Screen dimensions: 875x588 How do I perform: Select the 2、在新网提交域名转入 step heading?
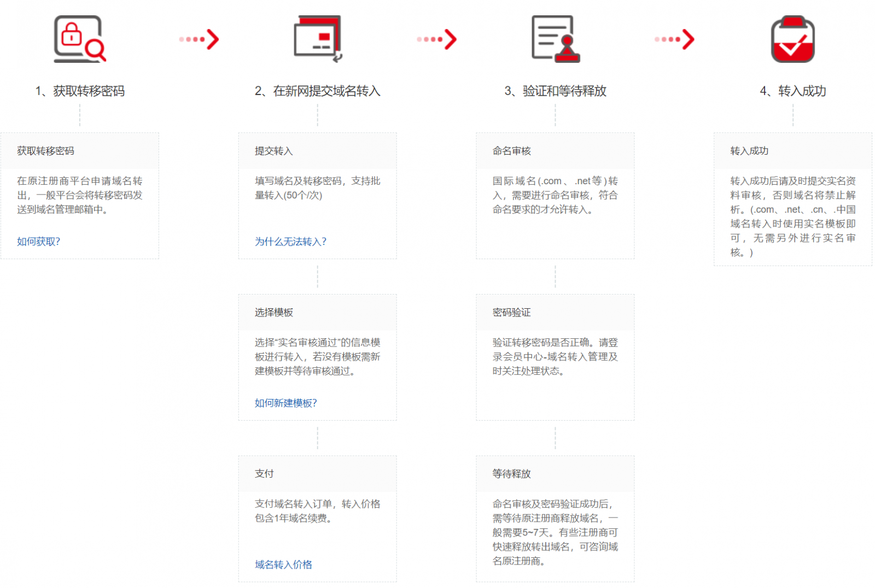click(318, 91)
